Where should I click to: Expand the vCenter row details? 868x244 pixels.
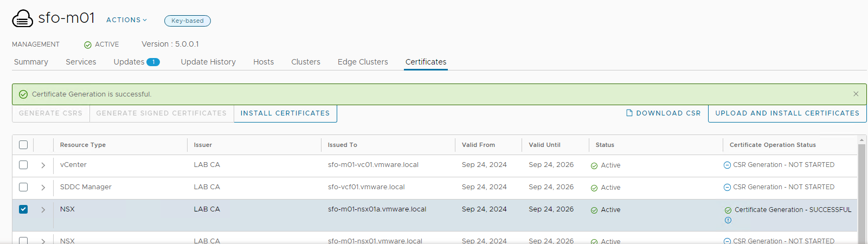tap(43, 165)
